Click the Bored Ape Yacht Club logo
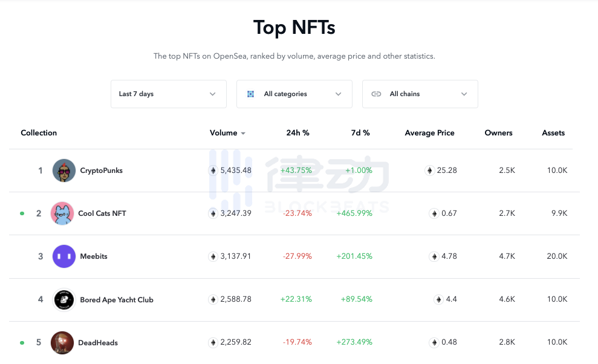Screen dimensions: 598x364 click(63, 299)
